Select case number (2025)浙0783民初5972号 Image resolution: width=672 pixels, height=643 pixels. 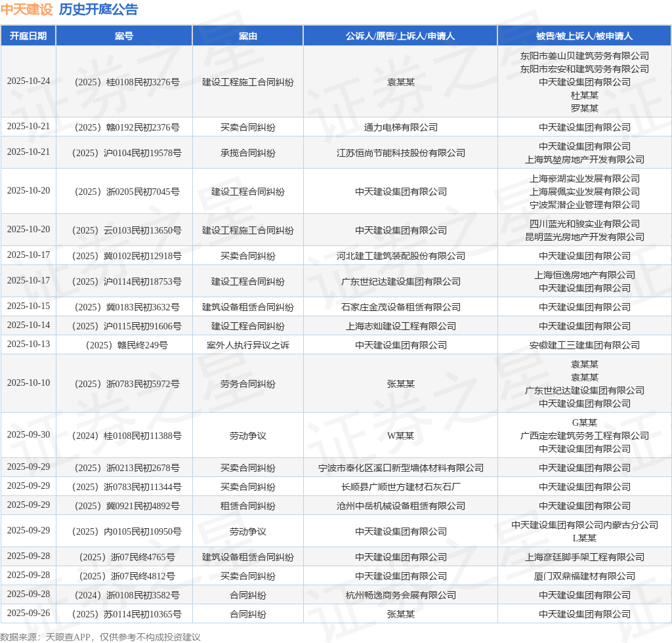(x=127, y=384)
